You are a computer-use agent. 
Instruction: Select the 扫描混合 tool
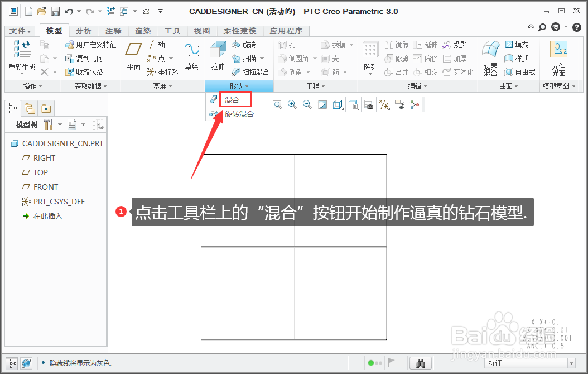click(250, 72)
